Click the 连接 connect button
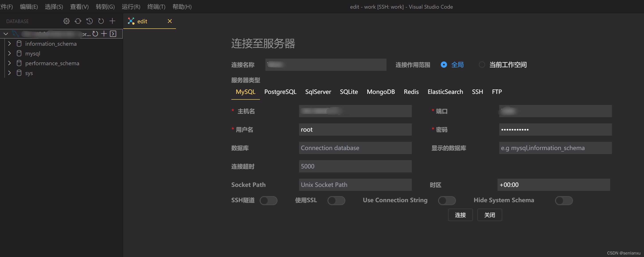644x257 pixels. [460, 215]
